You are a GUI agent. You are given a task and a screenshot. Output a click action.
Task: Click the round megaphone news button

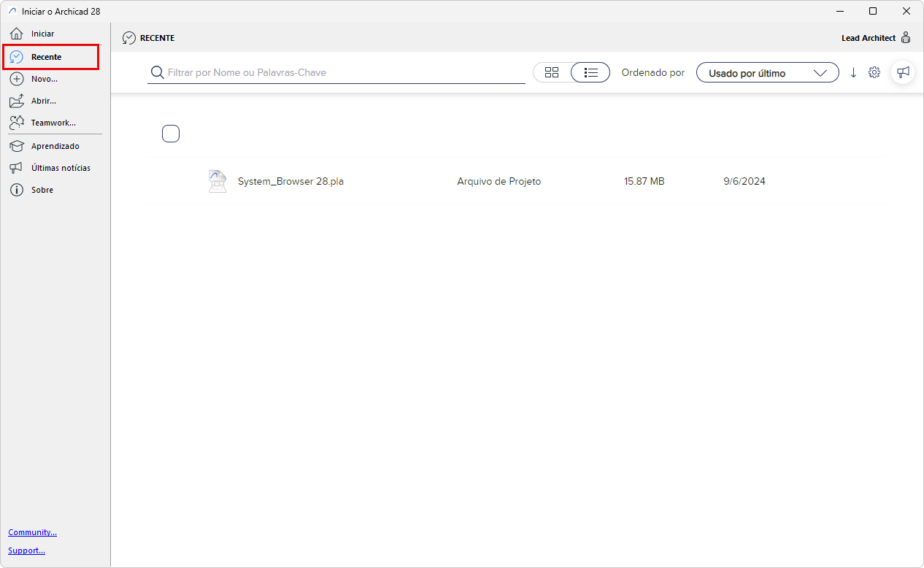click(903, 72)
